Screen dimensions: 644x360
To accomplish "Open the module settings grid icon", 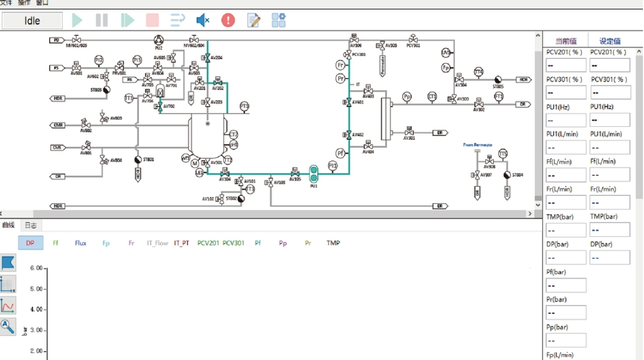I will (279, 21).
